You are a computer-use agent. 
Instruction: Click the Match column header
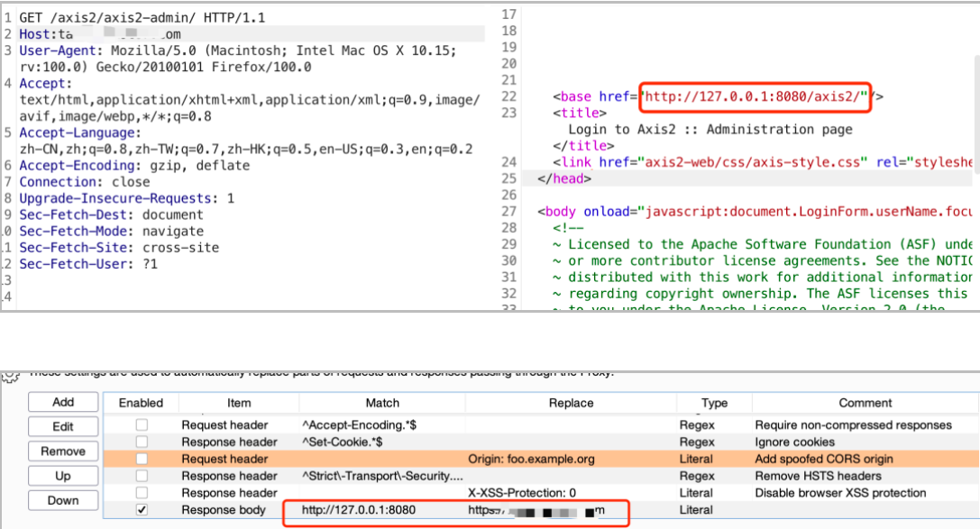click(382, 403)
